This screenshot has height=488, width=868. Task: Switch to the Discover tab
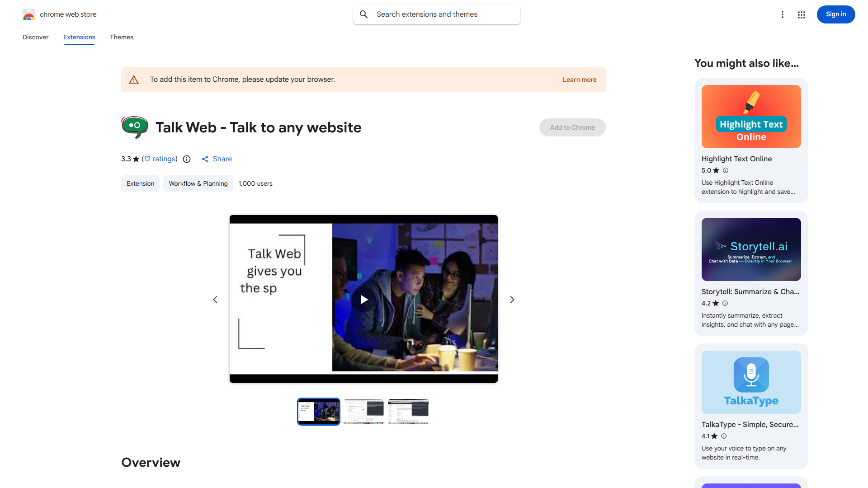tap(35, 37)
